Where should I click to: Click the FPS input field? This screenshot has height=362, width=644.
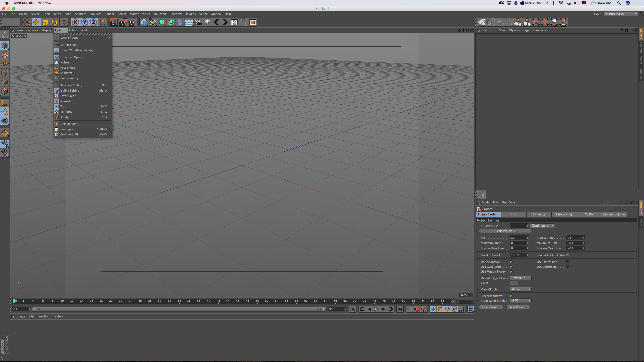click(518, 238)
